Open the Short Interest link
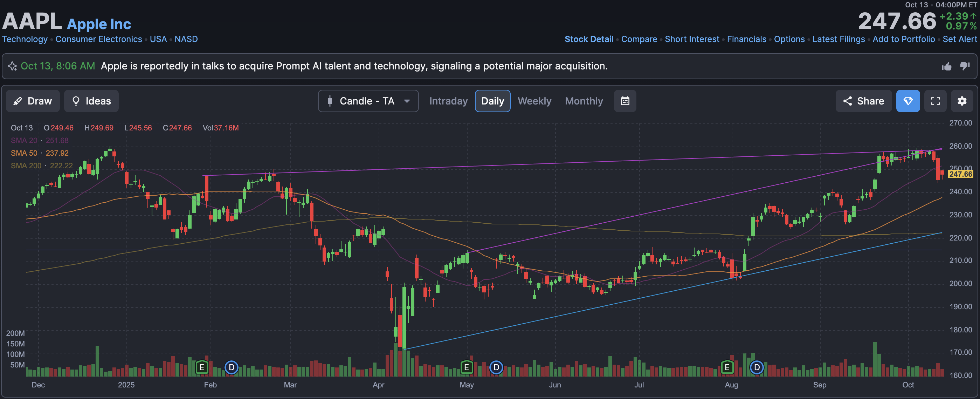The width and height of the screenshot is (980, 399). pyautogui.click(x=692, y=39)
